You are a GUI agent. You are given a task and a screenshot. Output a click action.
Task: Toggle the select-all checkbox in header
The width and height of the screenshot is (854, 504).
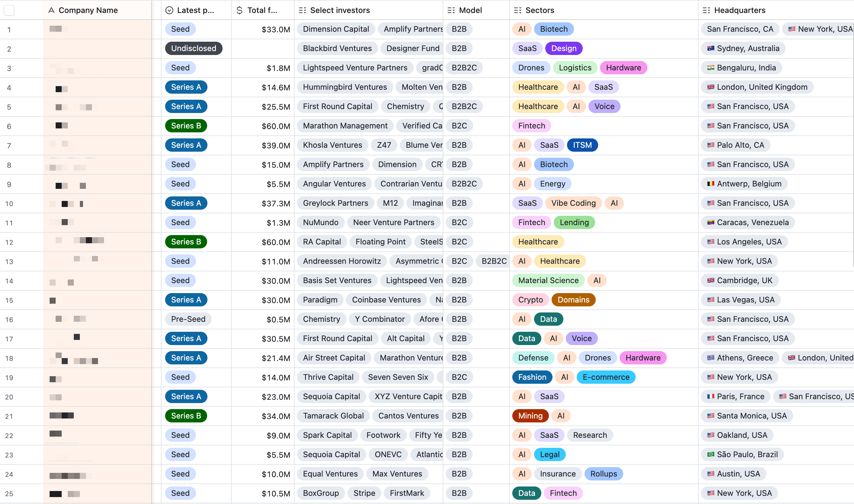click(9, 10)
